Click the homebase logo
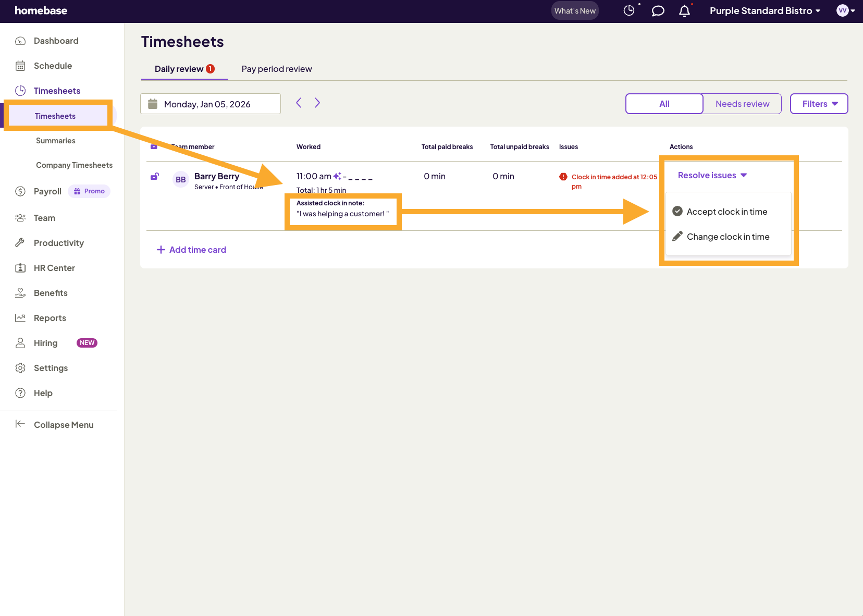The width and height of the screenshot is (863, 616). click(41, 10)
